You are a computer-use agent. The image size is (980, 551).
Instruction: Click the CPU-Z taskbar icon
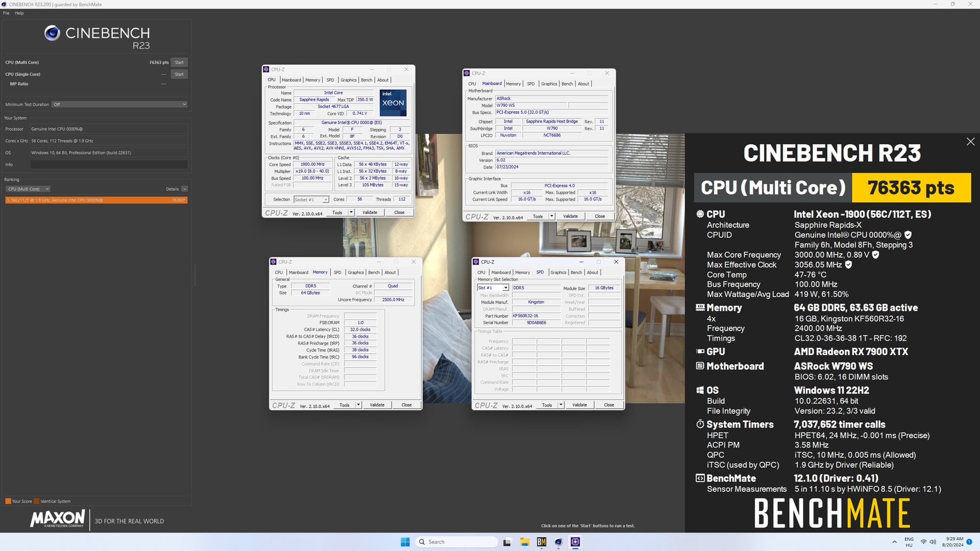point(575,542)
